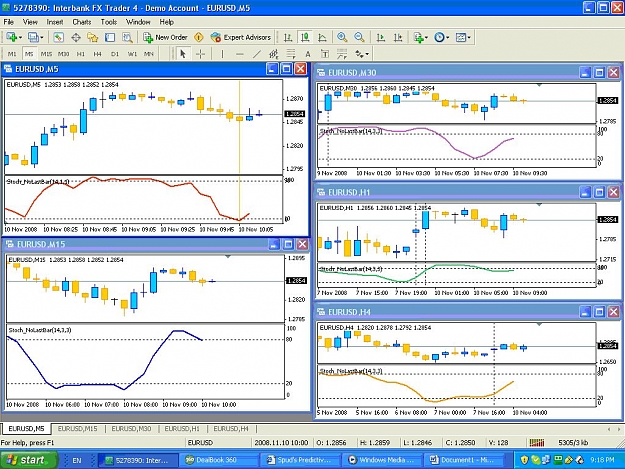Click the Expert Advisors button

(x=241, y=37)
